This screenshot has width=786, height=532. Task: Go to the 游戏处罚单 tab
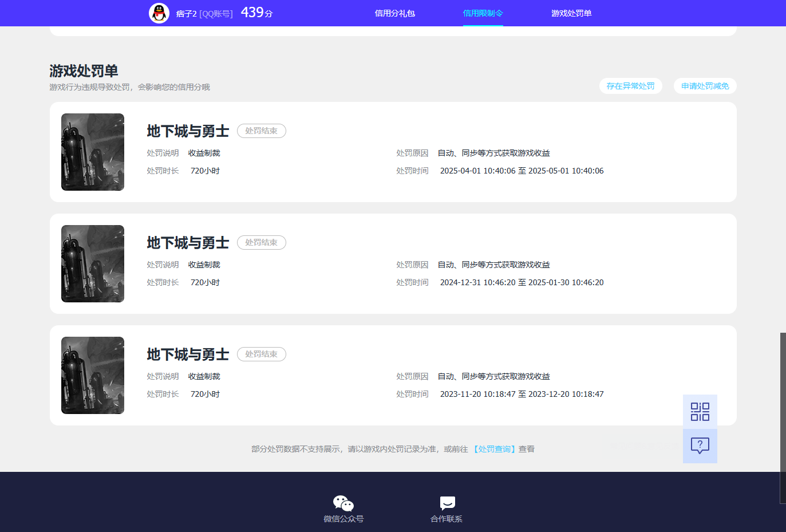pos(571,13)
